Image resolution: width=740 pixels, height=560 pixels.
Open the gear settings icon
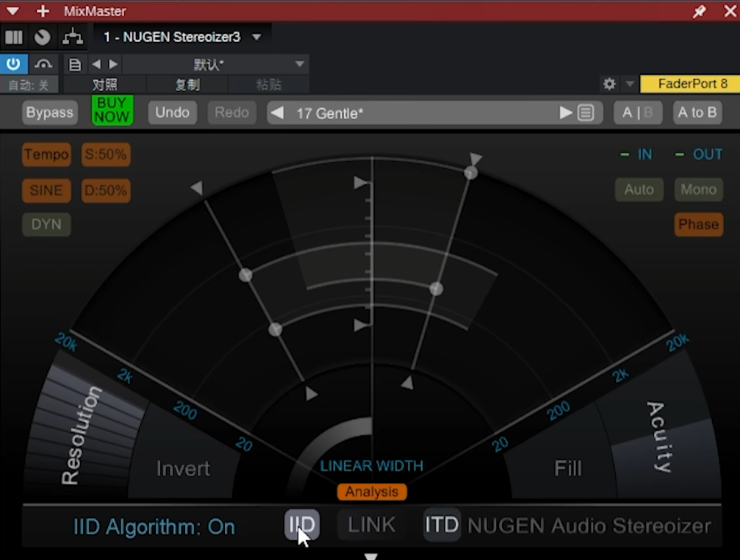(609, 84)
